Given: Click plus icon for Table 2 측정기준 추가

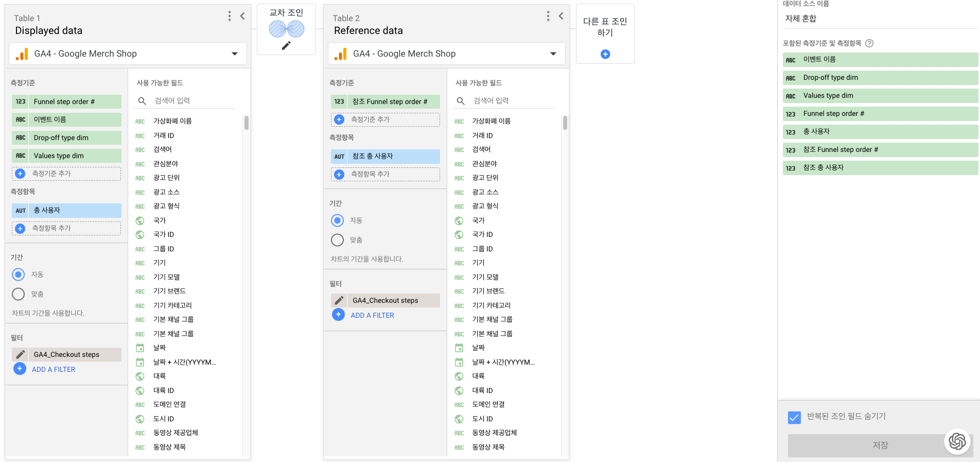Looking at the screenshot, I should pyautogui.click(x=339, y=119).
